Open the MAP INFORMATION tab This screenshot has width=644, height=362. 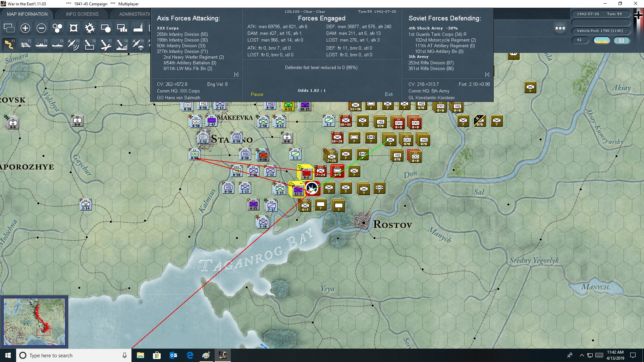pyautogui.click(x=27, y=14)
